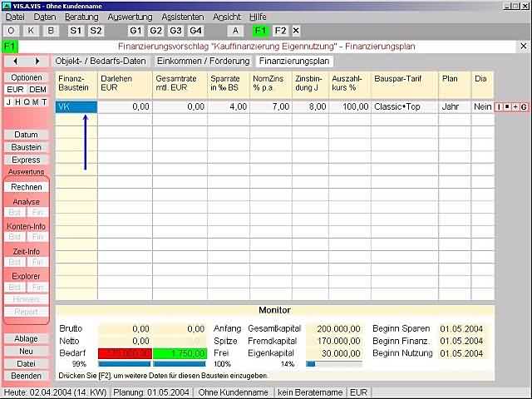The image size is (532, 399).
Task: Click the X button next to F2
Action: point(296,31)
